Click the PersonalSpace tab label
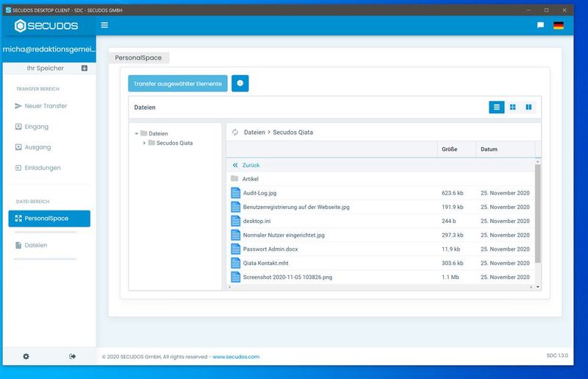The height and width of the screenshot is (379, 588). (x=138, y=57)
